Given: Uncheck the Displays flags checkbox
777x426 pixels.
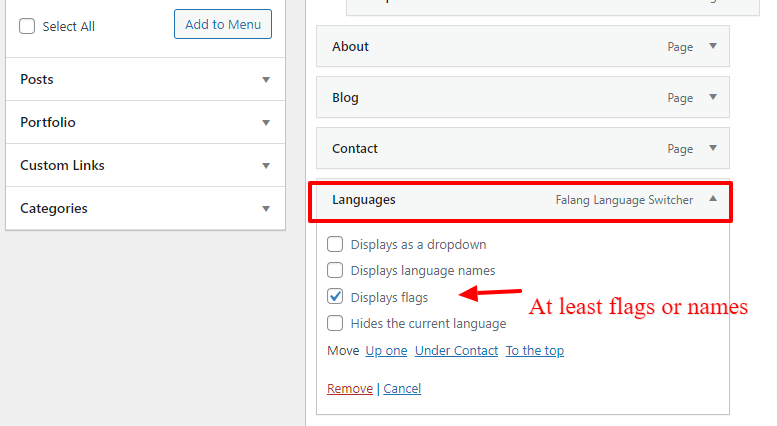Looking at the screenshot, I should click(335, 297).
